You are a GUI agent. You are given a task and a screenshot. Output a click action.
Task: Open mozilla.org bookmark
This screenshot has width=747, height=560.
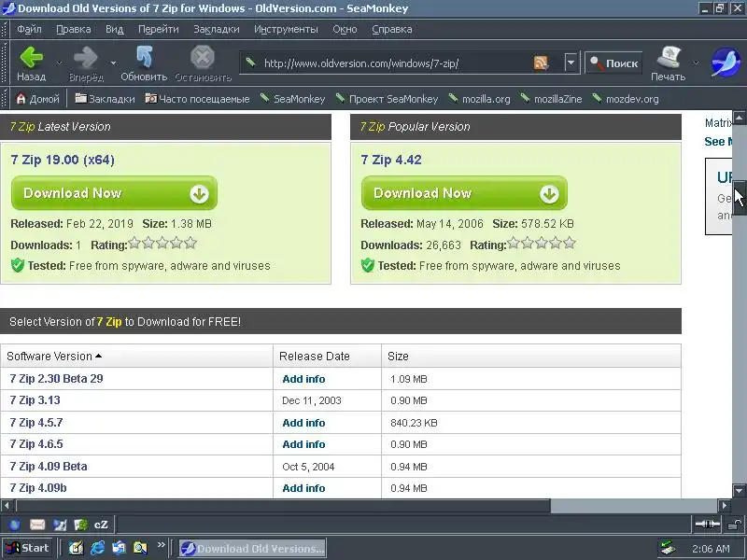click(x=479, y=99)
